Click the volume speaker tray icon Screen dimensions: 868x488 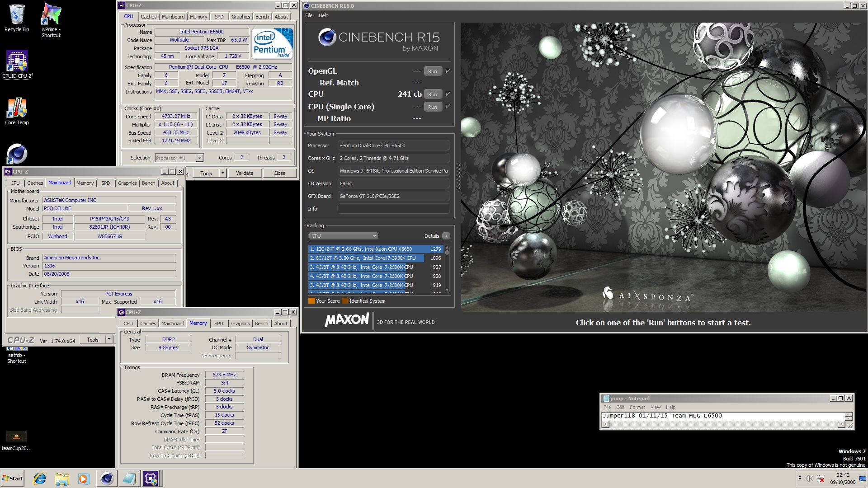tap(809, 479)
